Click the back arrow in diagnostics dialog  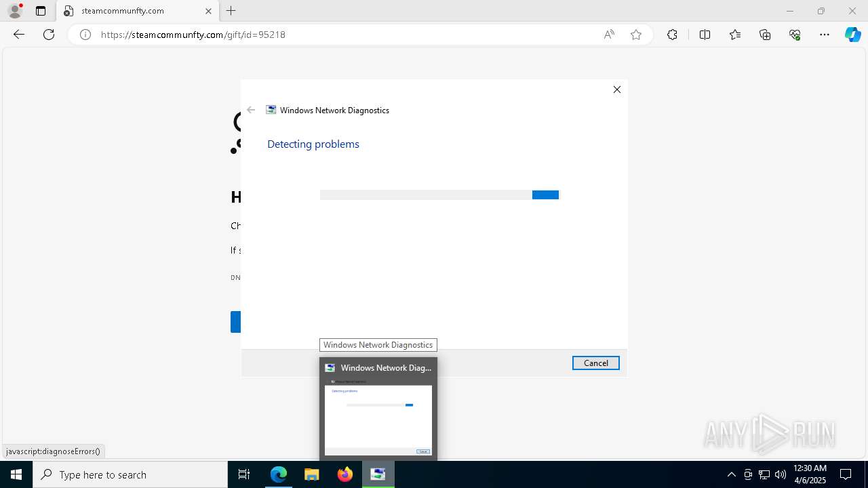point(251,110)
